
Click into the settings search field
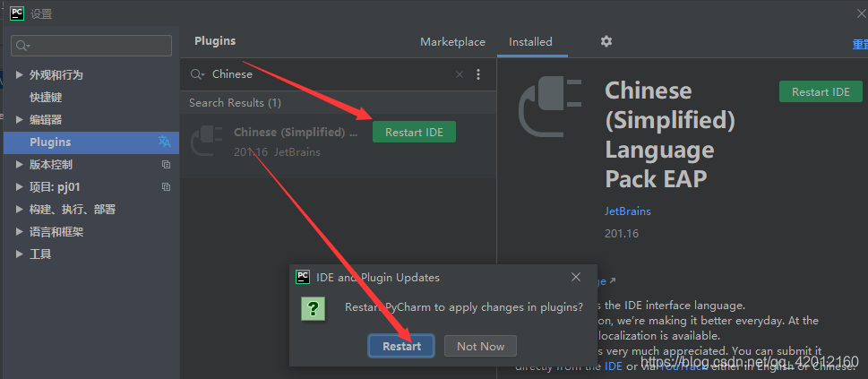[x=91, y=46]
